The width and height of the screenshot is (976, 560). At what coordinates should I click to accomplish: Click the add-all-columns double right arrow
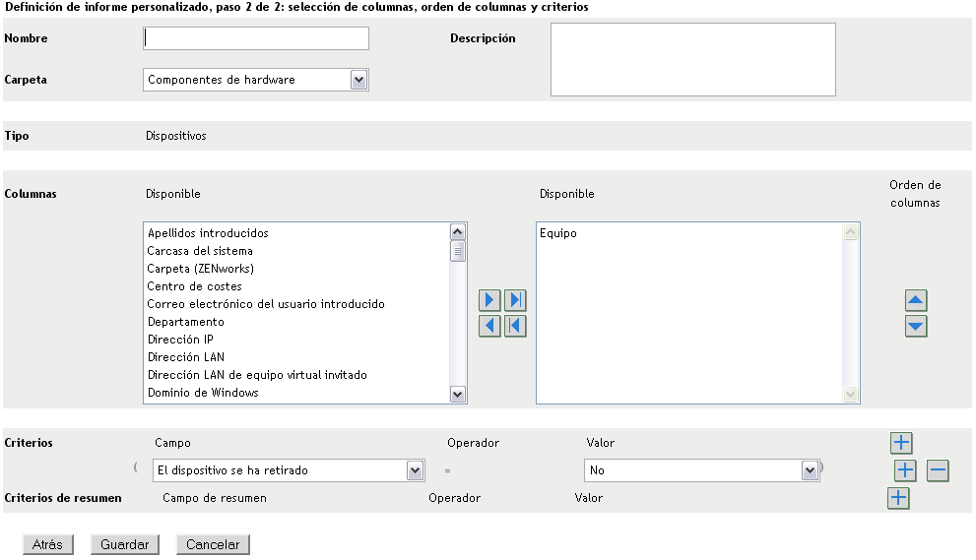[515, 300]
